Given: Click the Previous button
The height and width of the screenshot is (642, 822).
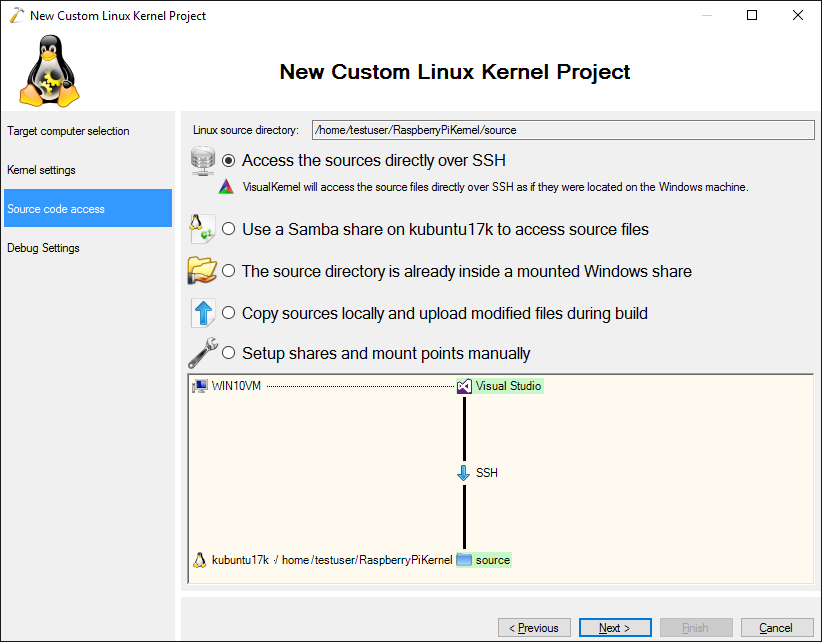Looking at the screenshot, I should [534, 627].
